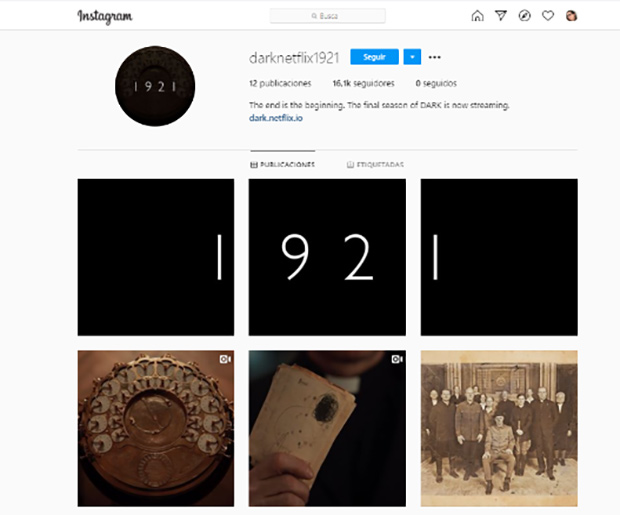Click the Seguir button
Image resolution: width=620 pixels, height=515 pixels.
point(374,57)
